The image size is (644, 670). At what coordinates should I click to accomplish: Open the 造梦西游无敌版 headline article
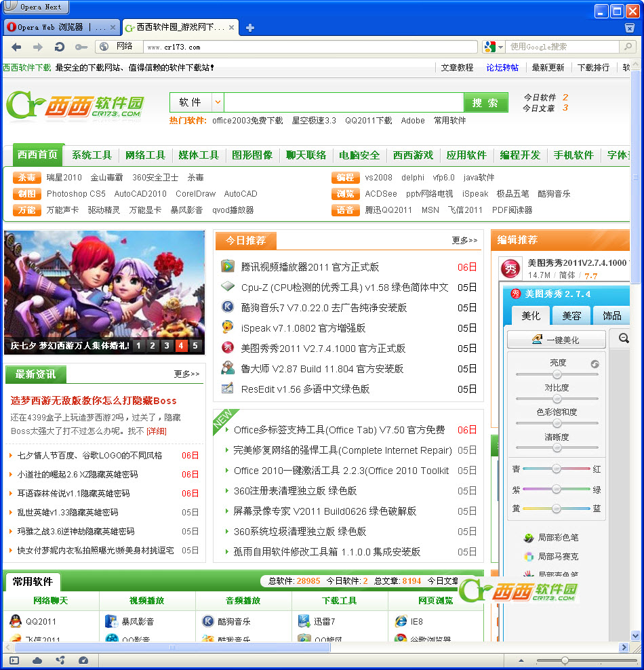pyautogui.click(x=94, y=400)
